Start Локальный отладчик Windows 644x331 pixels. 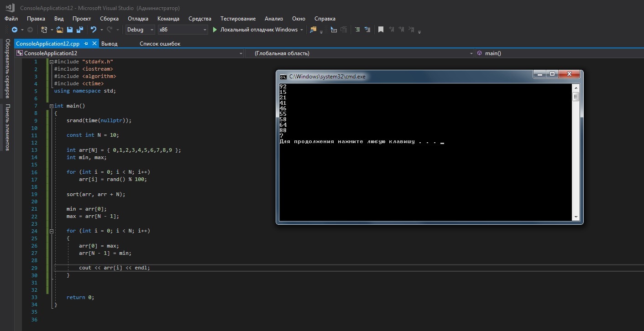click(255, 30)
